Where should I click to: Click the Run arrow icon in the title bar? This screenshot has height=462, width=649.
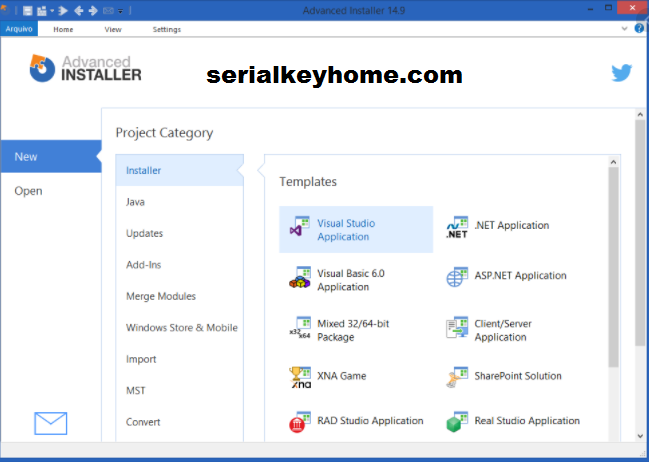tap(63, 10)
